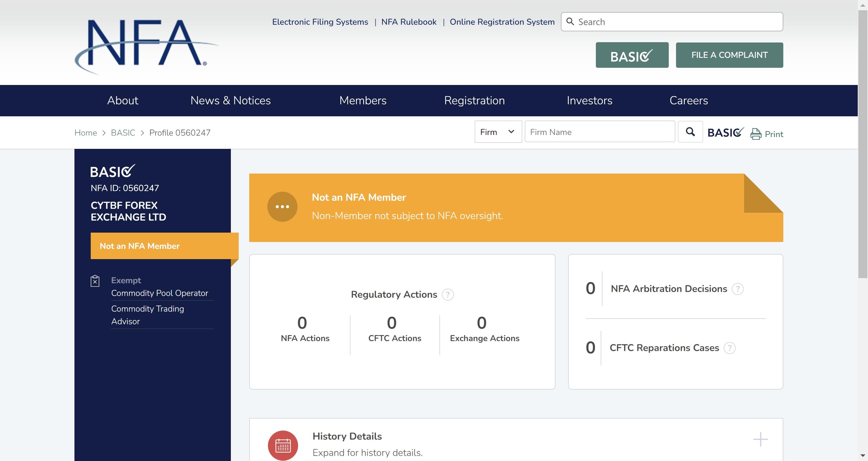Click the Regulatory Actions heading
This screenshot has width=868, height=461.
point(394,295)
